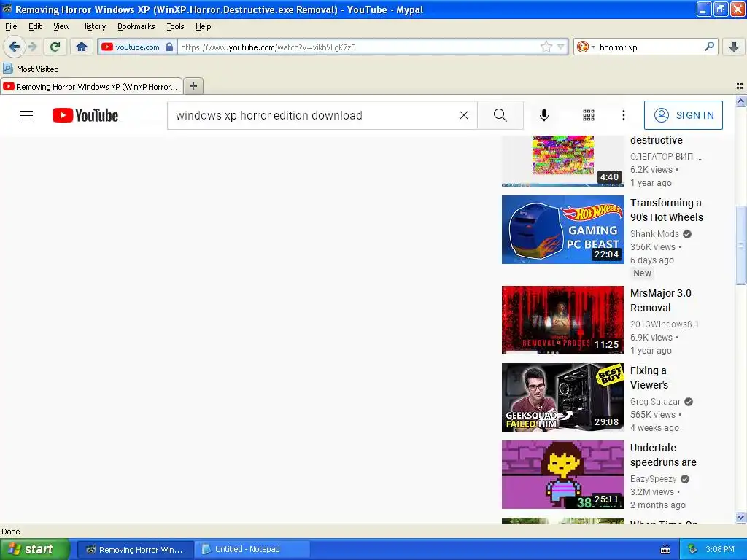This screenshot has width=747, height=560.
Task: Open the 'Undertale speedruns are' video title
Action: tap(662, 455)
